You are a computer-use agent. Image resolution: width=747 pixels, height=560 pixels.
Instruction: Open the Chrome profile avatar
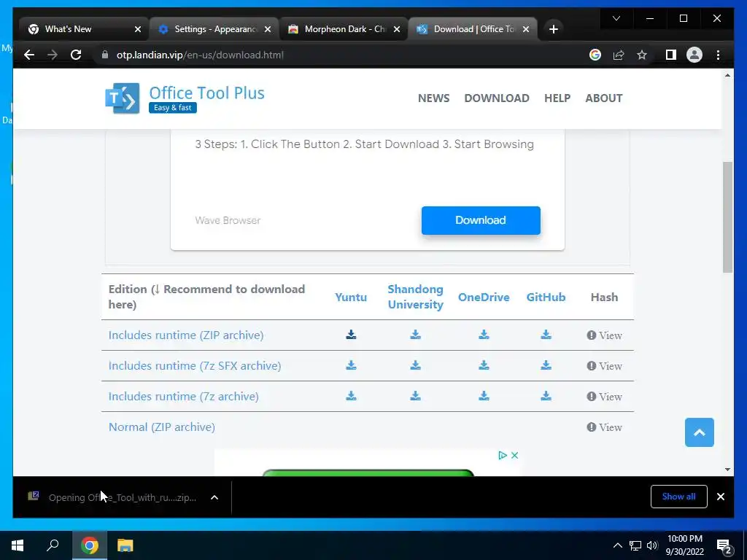(x=694, y=55)
